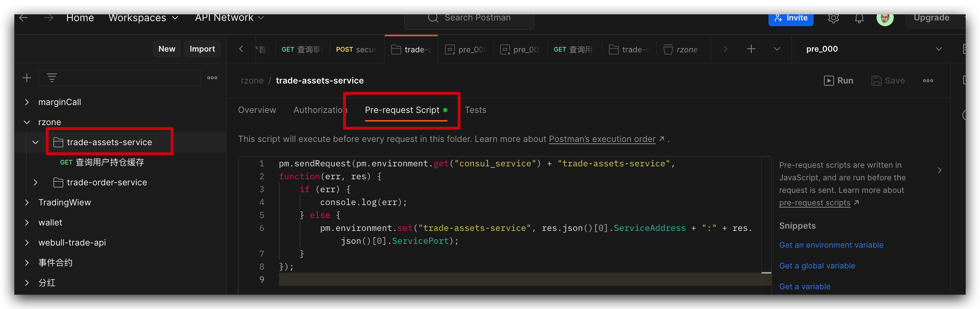Open the GET 查询用 request tab
The width and height of the screenshot is (980, 309).
coord(574,49)
